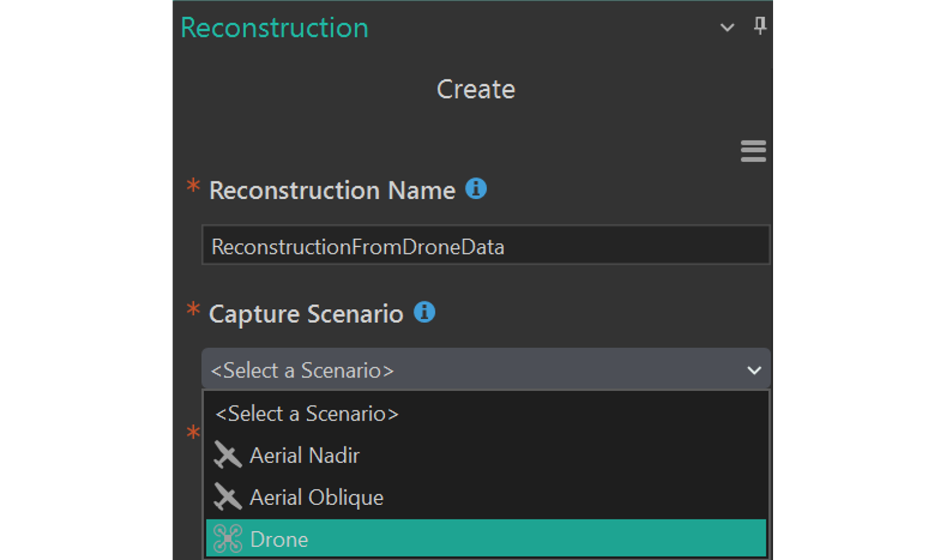This screenshot has height=560, width=946.
Task: Open the pane options chevron menu
Action: (x=727, y=27)
